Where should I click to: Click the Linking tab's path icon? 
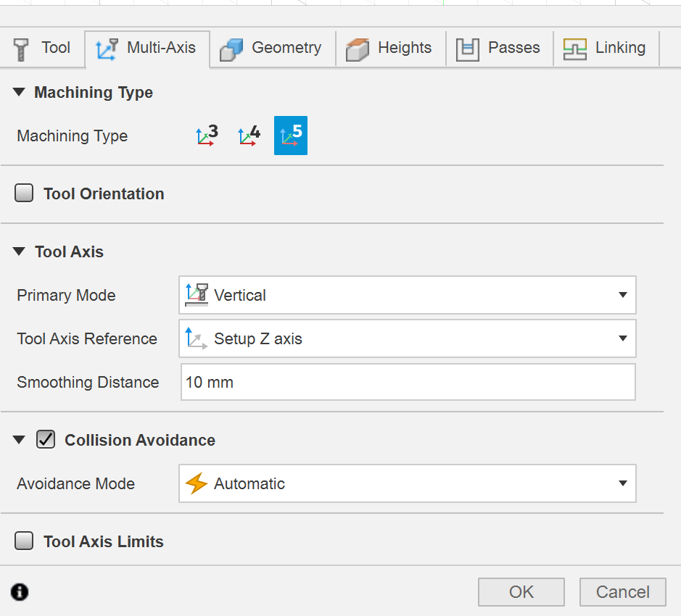[575, 49]
